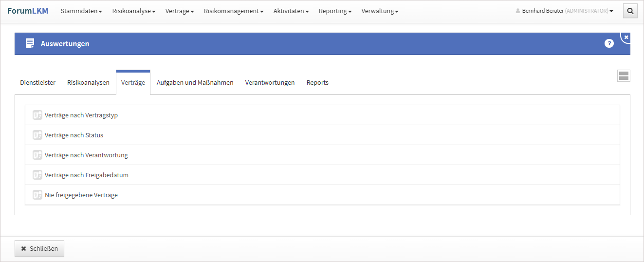The image size is (644, 262).
Task: Click the user avatar icon beside Bernhard Berater
Action: coord(518,11)
